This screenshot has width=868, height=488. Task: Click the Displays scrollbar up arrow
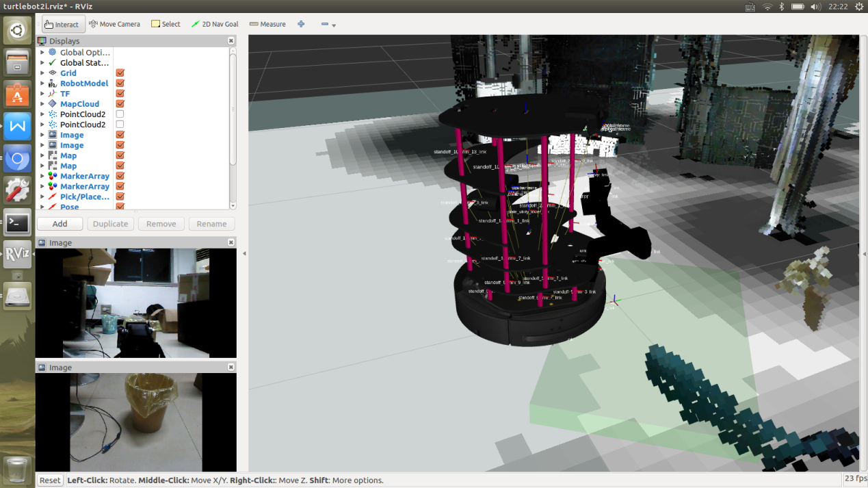(233, 51)
